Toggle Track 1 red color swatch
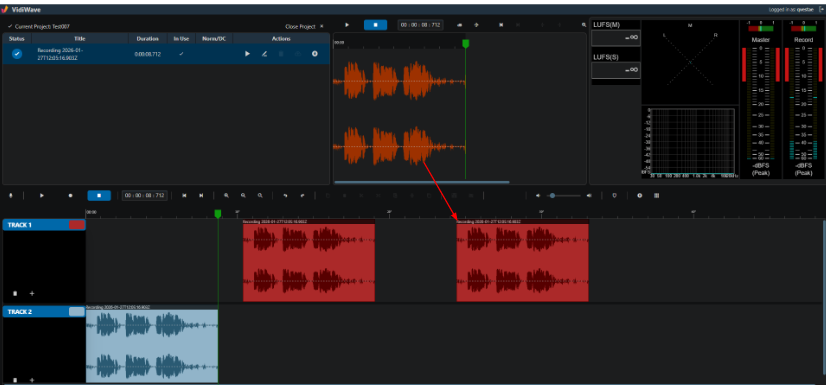Image resolution: width=826 pixels, height=385 pixels. pos(76,225)
